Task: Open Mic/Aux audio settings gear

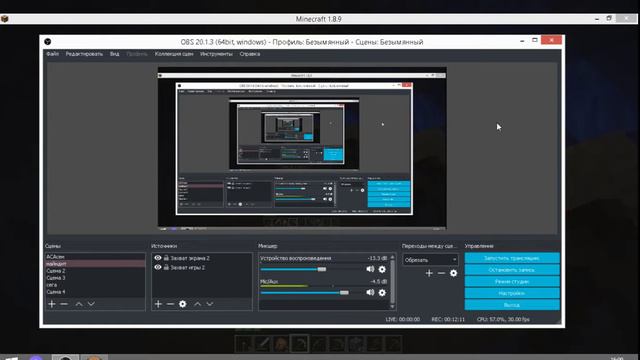Action: pos(382,292)
